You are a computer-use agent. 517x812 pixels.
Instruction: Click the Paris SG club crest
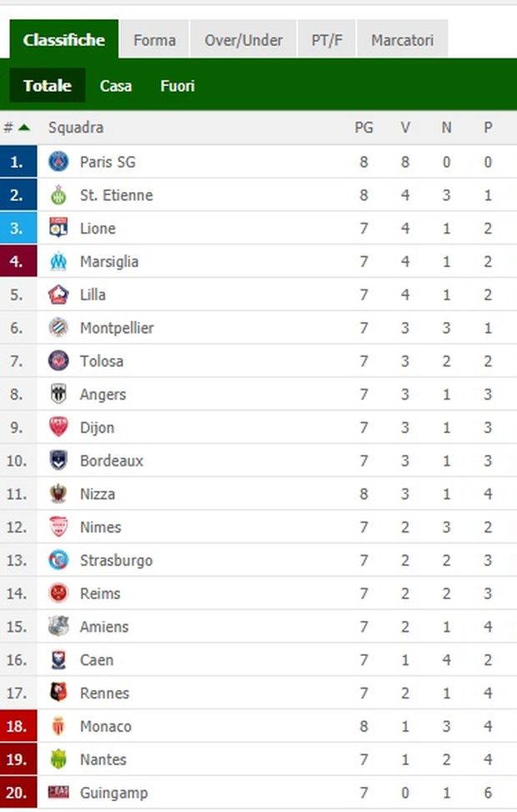58,162
